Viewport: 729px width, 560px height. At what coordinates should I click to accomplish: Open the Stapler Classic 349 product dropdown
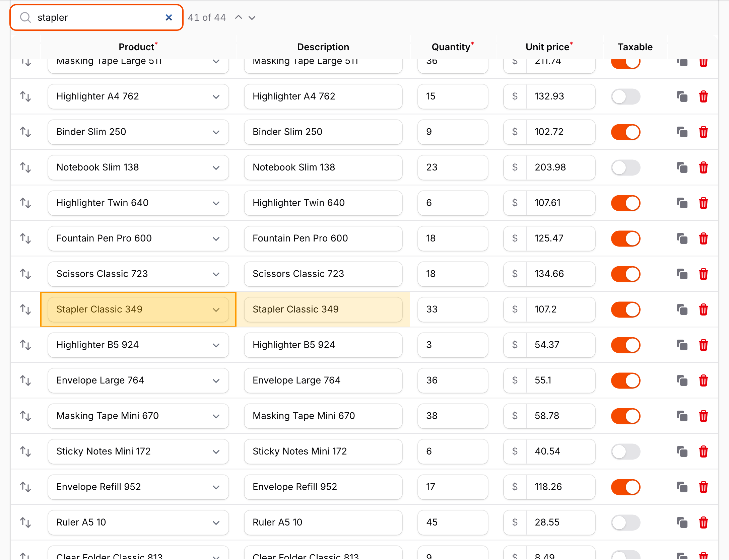[x=138, y=309]
